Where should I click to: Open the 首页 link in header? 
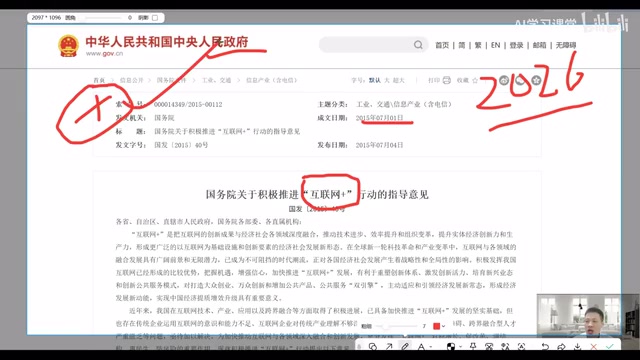click(442, 45)
